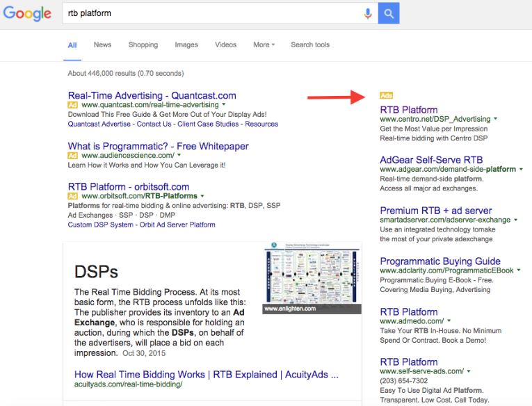The width and height of the screenshot is (532, 406).
Task: Click the yellow Ads label in sidebar
Action: click(386, 95)
